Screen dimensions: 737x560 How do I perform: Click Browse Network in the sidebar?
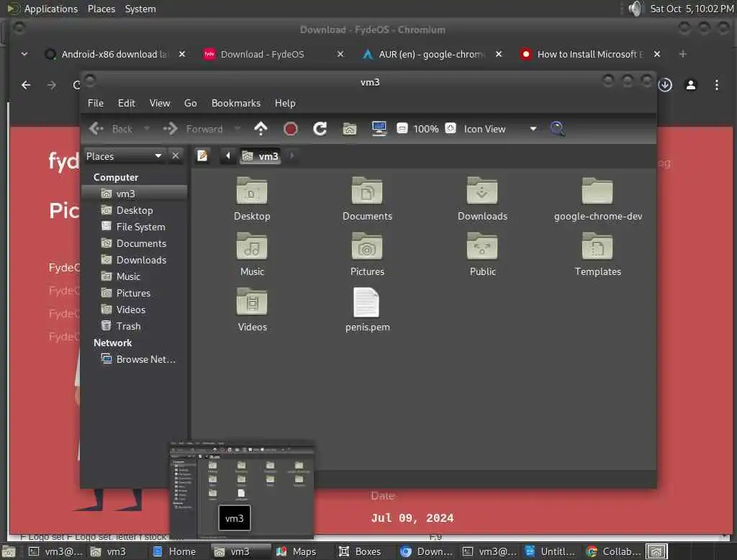click(x=135, y=359)
